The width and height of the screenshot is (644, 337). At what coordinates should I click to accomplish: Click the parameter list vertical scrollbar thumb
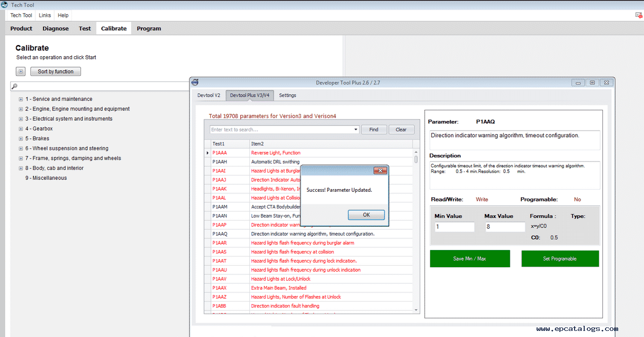tap(416, 159)
